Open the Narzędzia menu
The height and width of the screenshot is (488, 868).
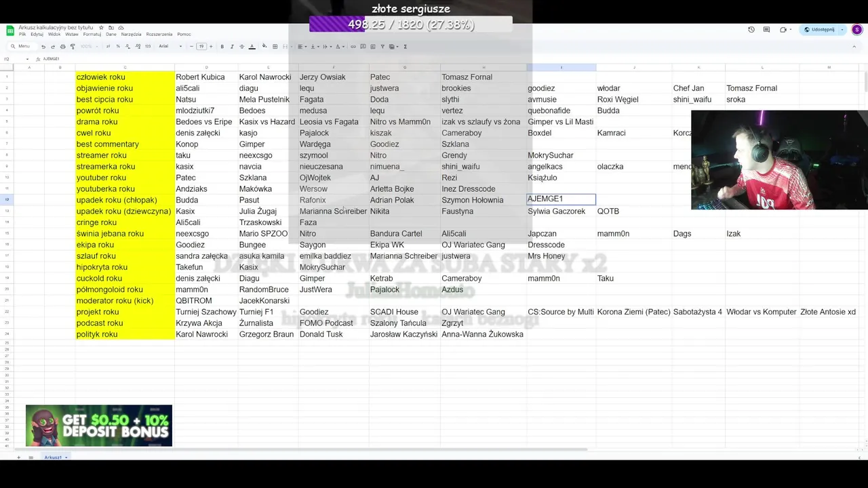(x=131, y=34)
